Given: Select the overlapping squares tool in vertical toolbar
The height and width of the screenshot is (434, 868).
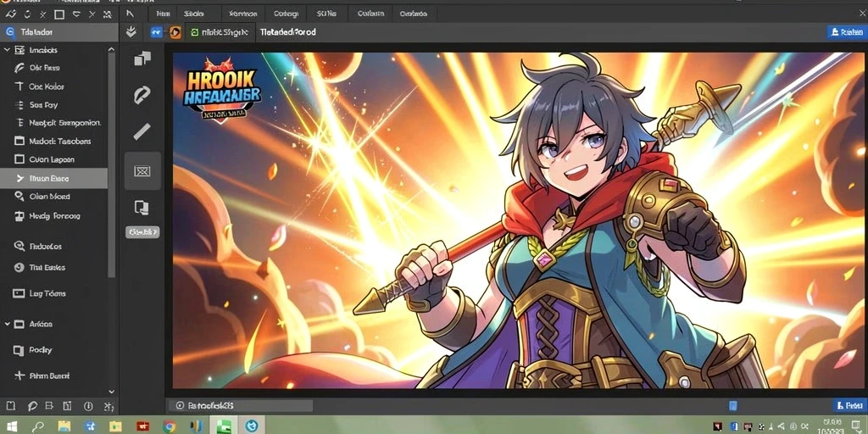Looking at the screenshot, I should [x=142, y=58].
